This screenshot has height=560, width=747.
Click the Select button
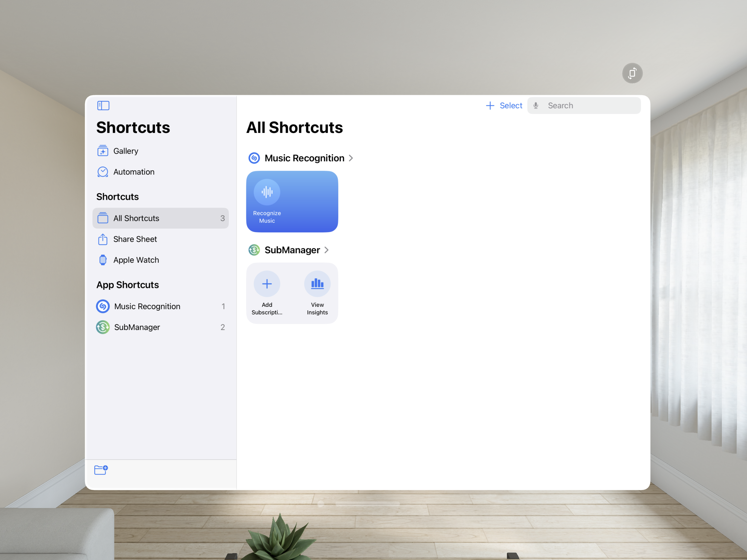click(511, 106)
